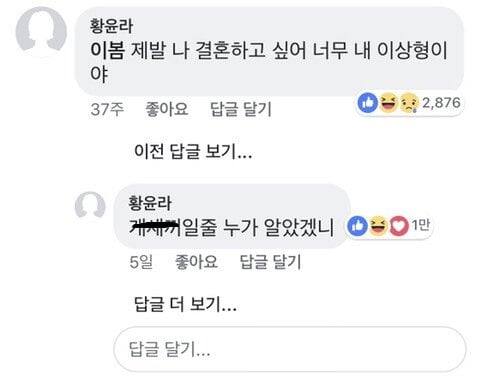
Task: Open the top comment author's profile avatar
Action: coord(41,32)
